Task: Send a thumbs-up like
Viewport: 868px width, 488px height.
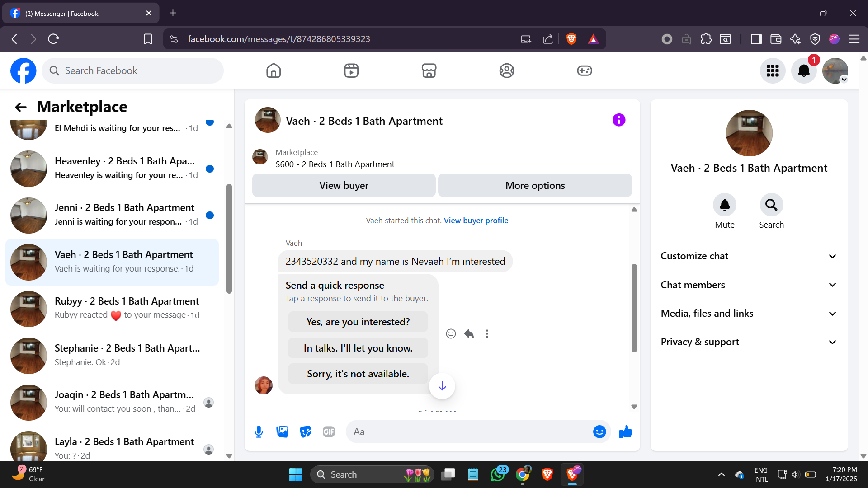Action: point(626,432)
